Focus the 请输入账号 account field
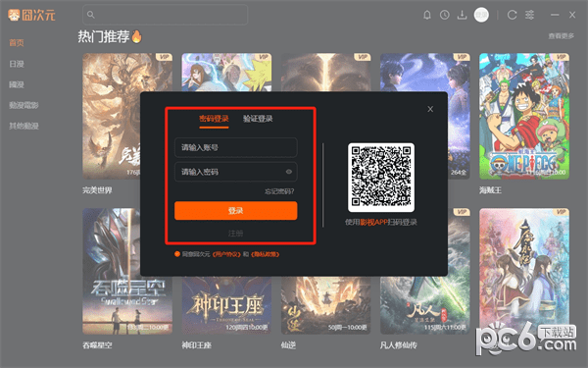 (x=236, y=147)
